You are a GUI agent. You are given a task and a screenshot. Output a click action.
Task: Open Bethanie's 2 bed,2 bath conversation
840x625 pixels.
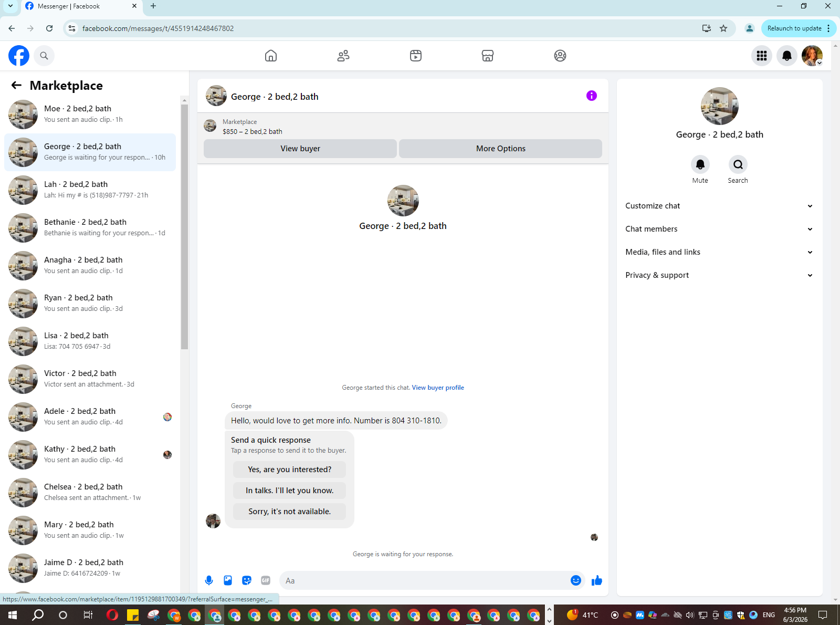point(90,228)
